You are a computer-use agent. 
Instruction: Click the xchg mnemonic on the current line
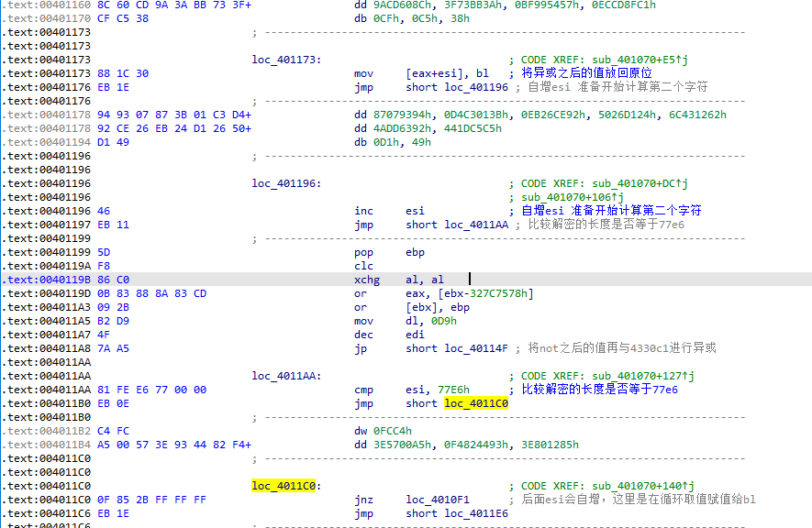(x=367, y=280)
